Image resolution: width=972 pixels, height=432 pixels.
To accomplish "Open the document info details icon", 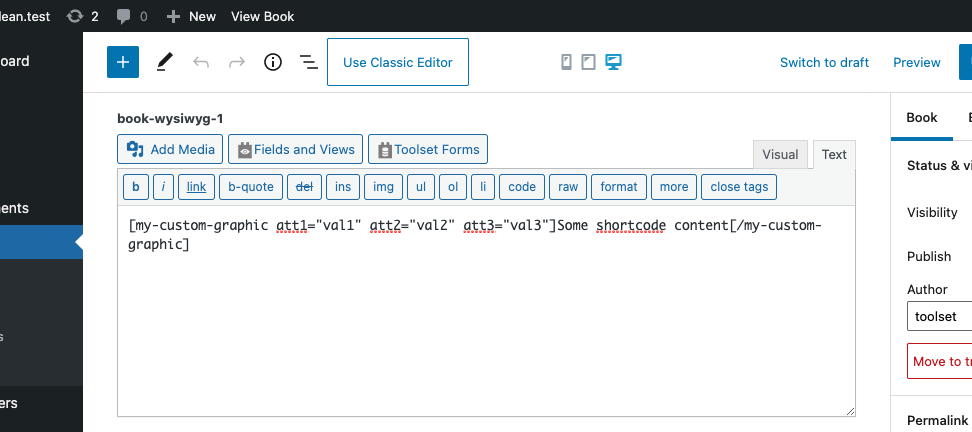I will click(x=273, y=62).
